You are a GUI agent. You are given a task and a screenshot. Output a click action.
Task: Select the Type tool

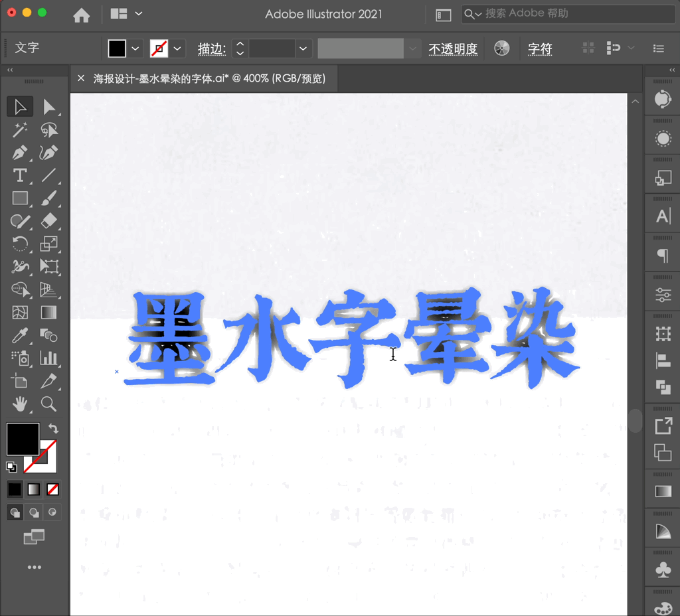[19, 175]
